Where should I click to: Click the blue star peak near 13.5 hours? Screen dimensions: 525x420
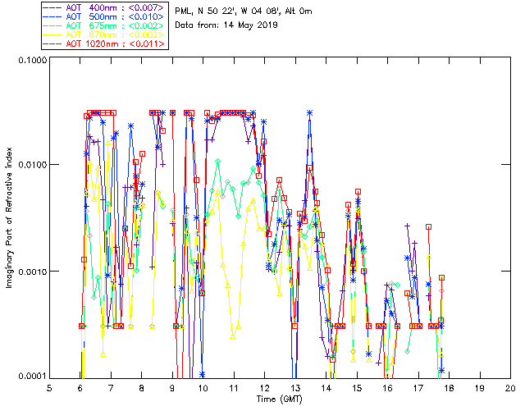(309, 112)
